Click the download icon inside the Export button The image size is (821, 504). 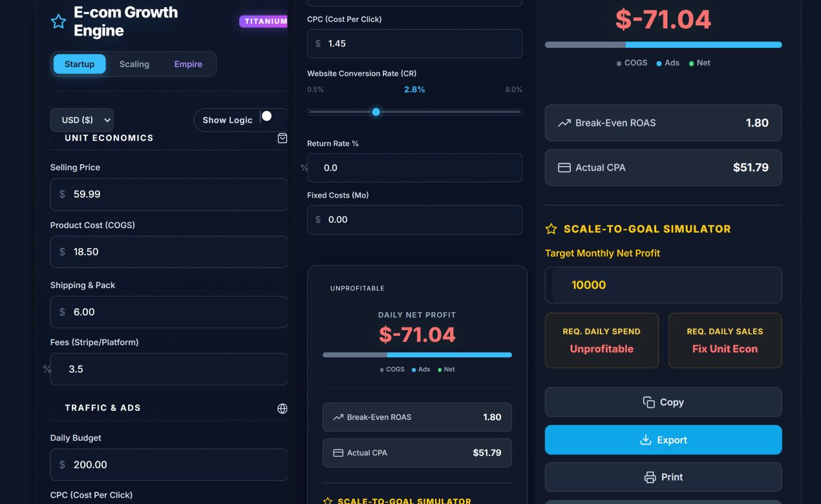pyautogui.click(x=645, y=440)
